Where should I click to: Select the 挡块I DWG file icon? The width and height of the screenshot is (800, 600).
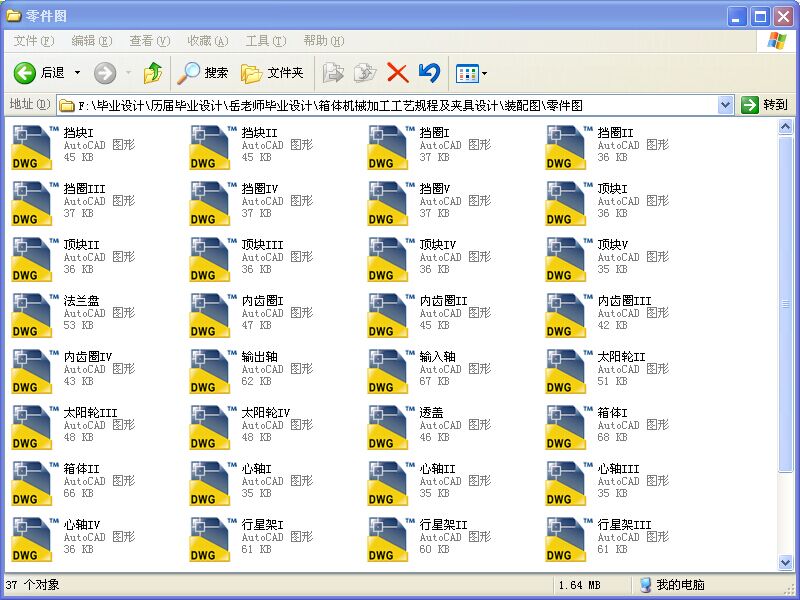(32, 147)
